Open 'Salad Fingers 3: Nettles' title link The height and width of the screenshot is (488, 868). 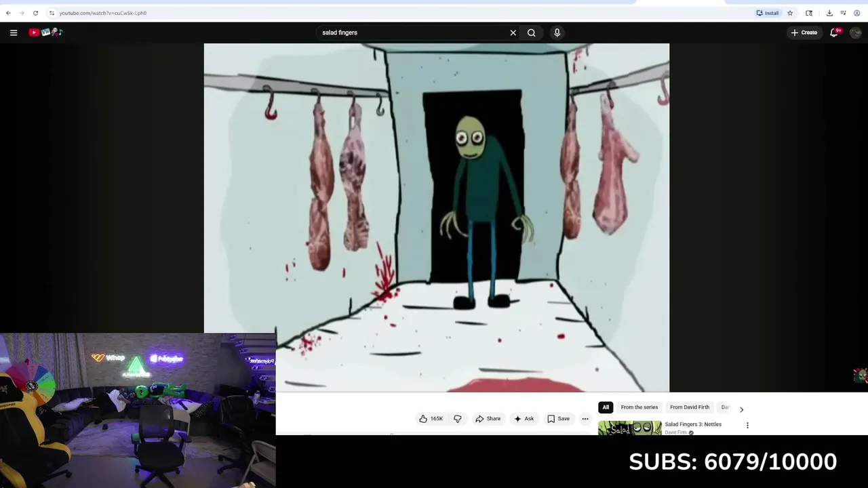click(x=693, y=424)
